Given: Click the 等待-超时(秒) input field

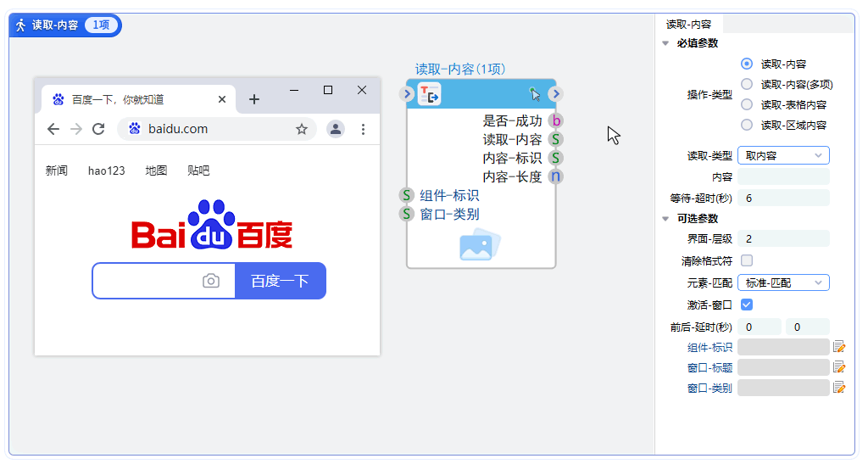Looking at the screenshot, I should [783, 198].
